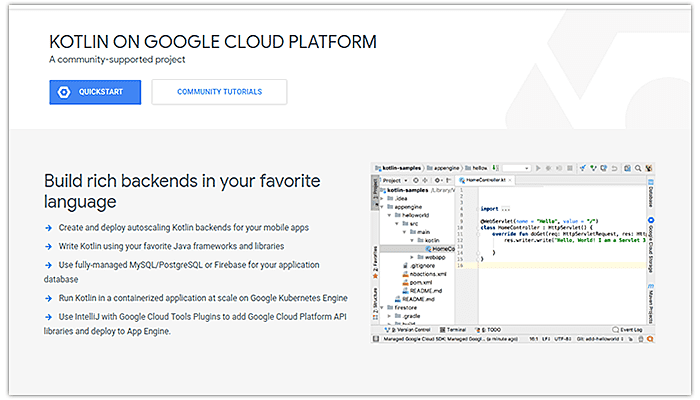Open the Project view dropdown
700x400 pixels.
pos(395,180)
